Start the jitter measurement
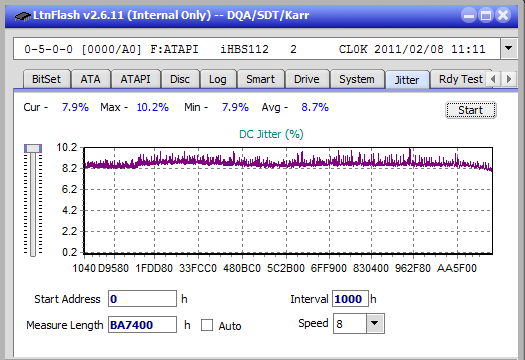Viewport: 525px width, 360px height. pos(470,110)
